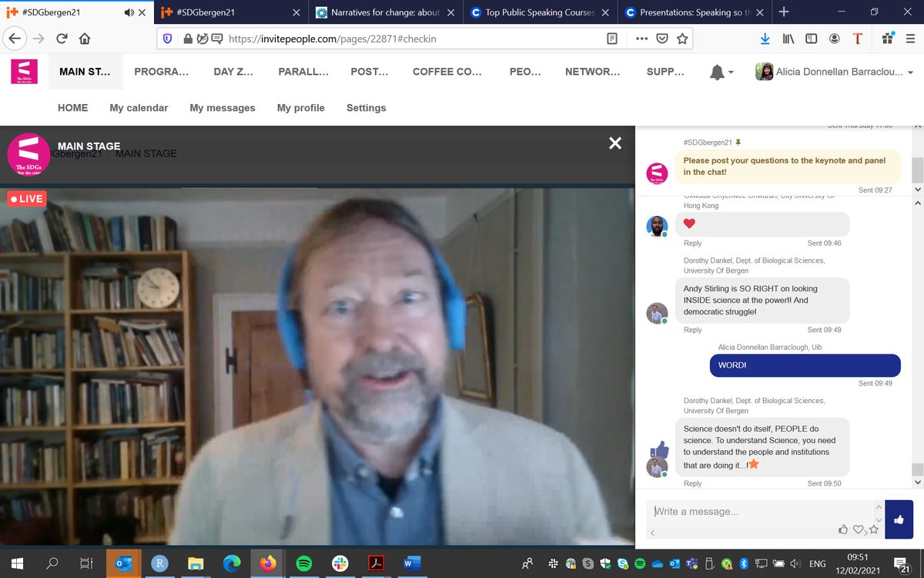Screen dimensions: 924x578
Task: Open the PEOPLE navigation tab
Action: point(526,72)
